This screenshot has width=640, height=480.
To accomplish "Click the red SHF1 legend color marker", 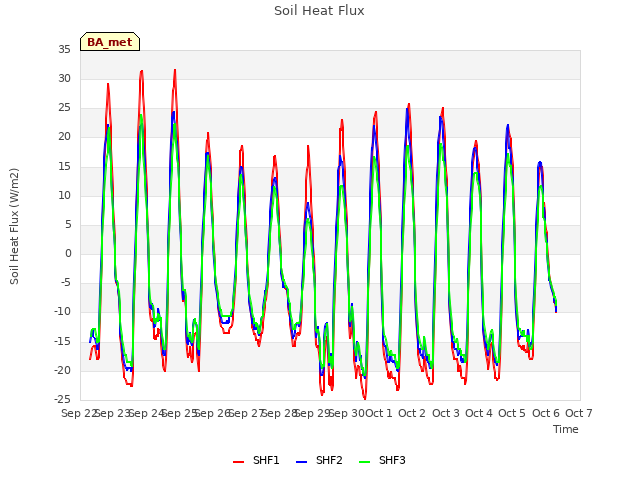I will [x=238, y=462].
